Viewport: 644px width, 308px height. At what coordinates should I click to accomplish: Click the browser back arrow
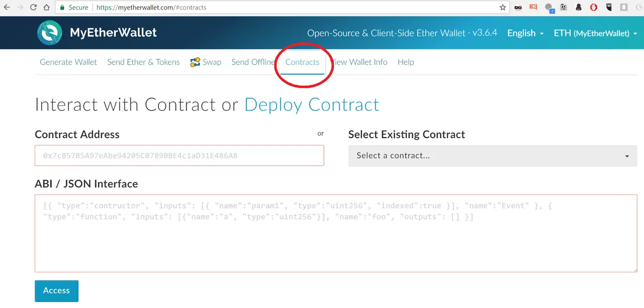pyautogui.click(x=7, y=8)
